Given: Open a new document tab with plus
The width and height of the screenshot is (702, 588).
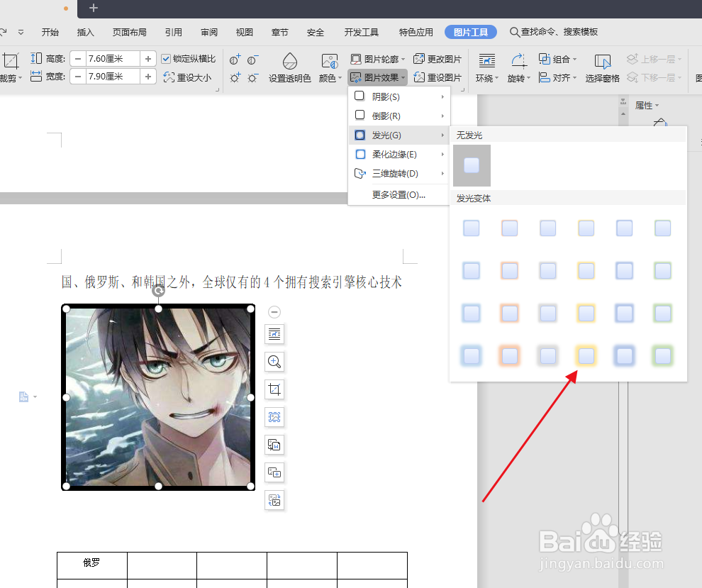Looking at the screenshot, I should pyautogui.click(x=93, y=8).
